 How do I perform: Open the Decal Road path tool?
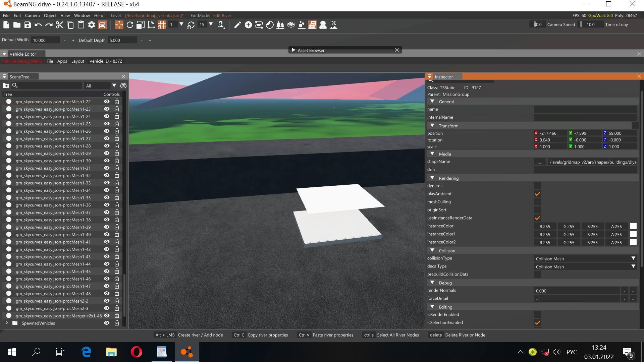click(259, 25)
